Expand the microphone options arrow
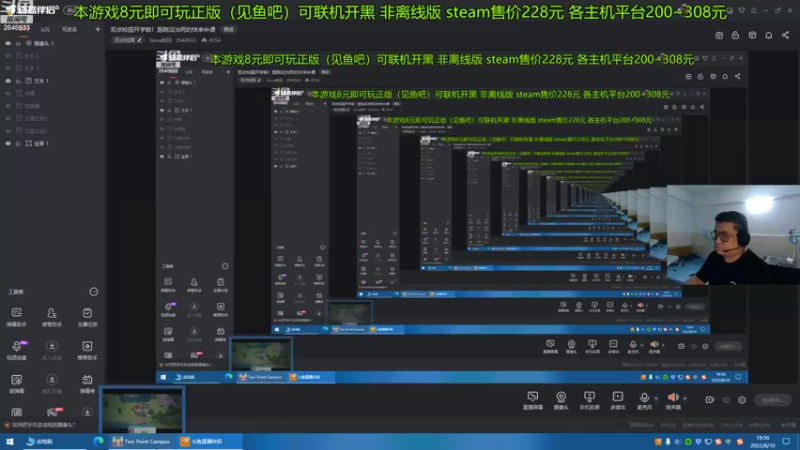This screenshot has height=450, width=800. [656, 398]
